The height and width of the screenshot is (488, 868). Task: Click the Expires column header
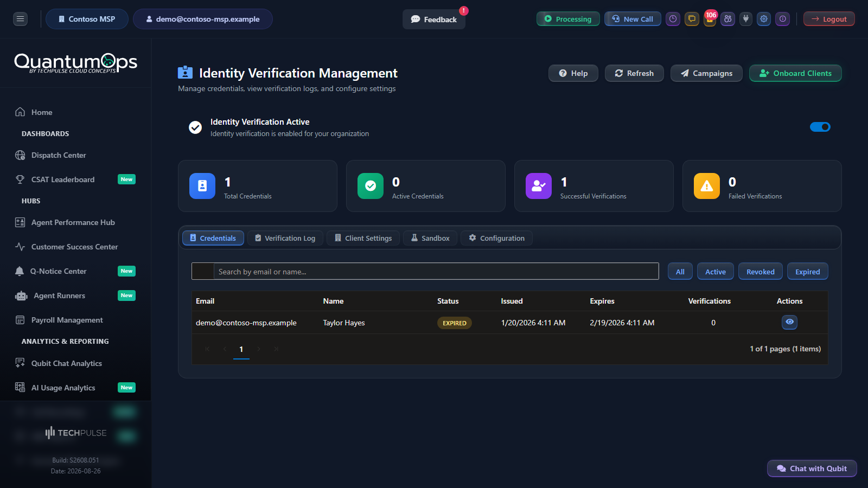pyautogui.click(x=602, y=301)
